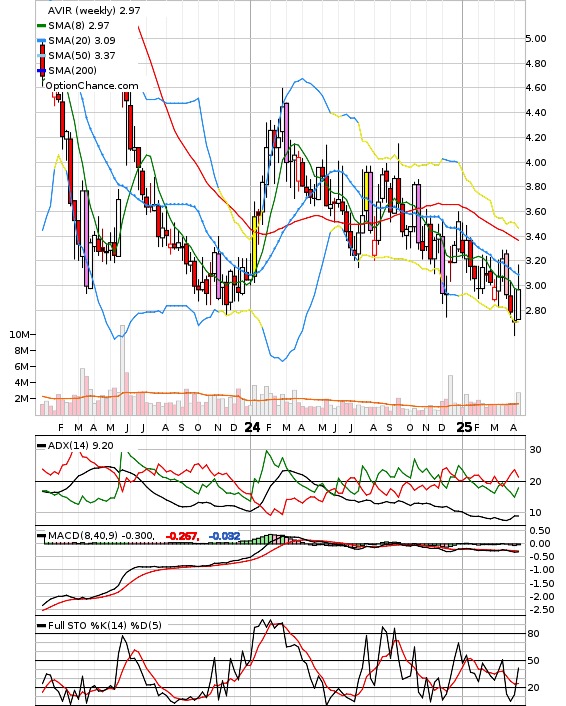Select the Full STO %K(14) %D(5) label
Screen dimensions: 566x706
pos(104,625)
